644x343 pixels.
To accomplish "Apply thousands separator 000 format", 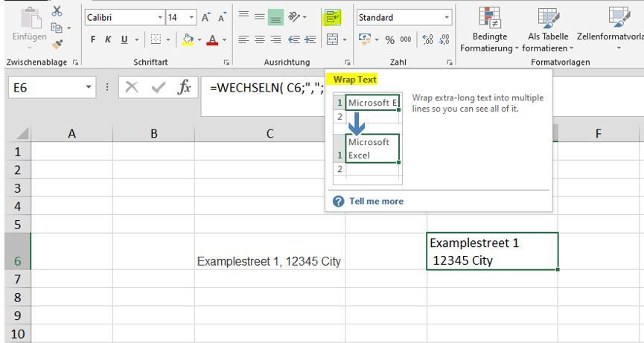I will tap(406, 39).
